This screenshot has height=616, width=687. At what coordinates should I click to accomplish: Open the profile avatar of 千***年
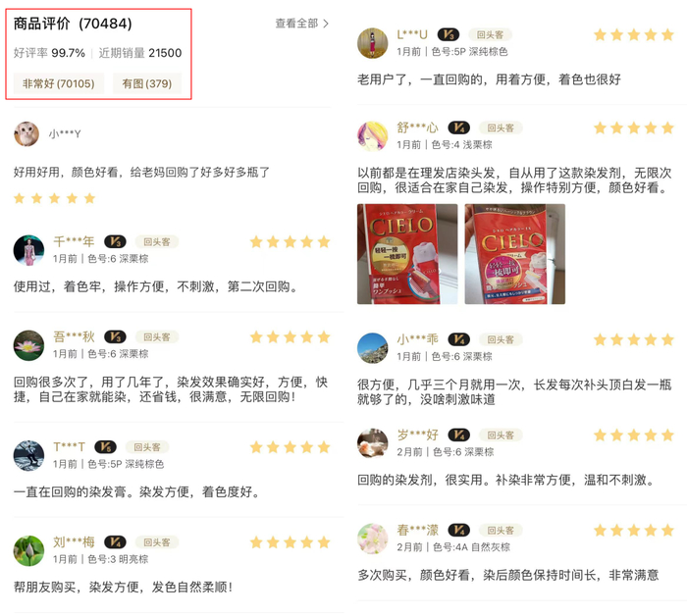(28, 250)
